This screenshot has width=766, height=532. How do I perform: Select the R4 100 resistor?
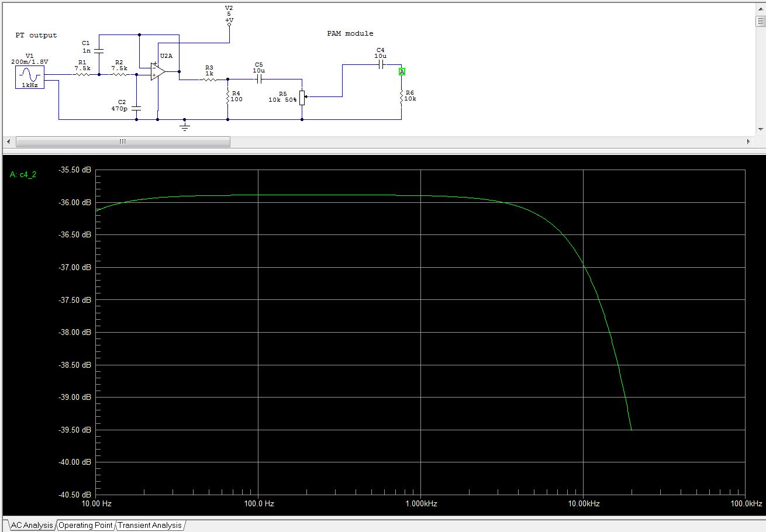[x=227, y=98]
